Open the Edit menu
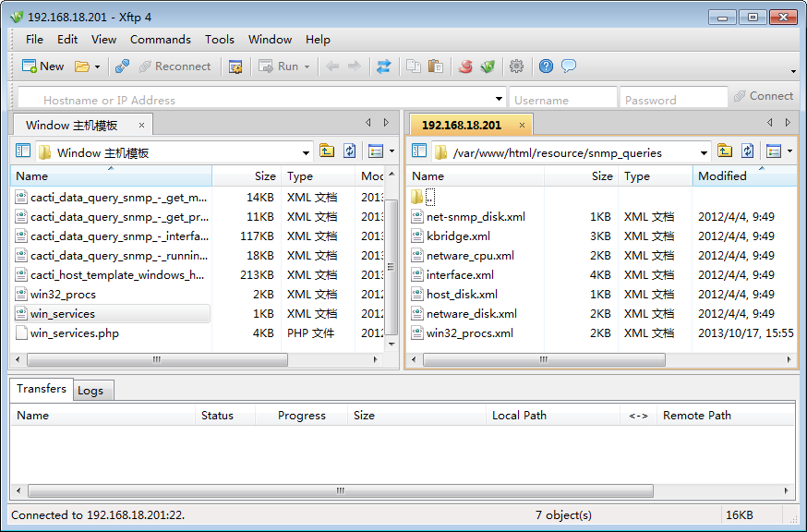 pyautogui.click(x=67, y=40)
